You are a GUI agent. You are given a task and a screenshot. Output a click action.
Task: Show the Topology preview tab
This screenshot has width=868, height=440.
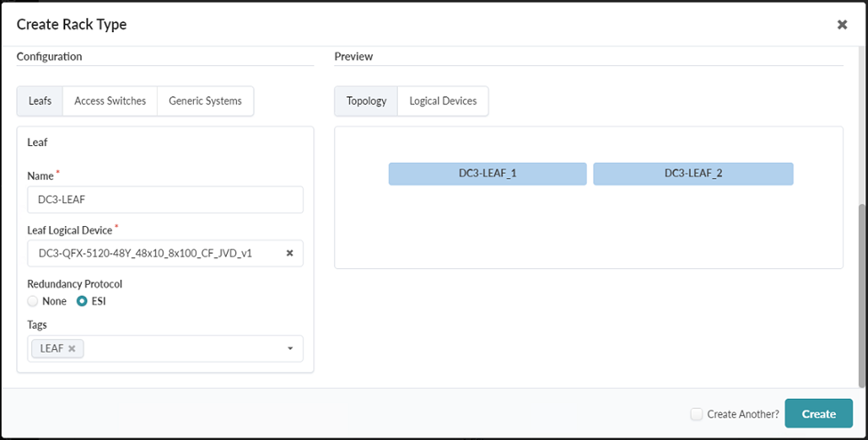click(366, 101)
